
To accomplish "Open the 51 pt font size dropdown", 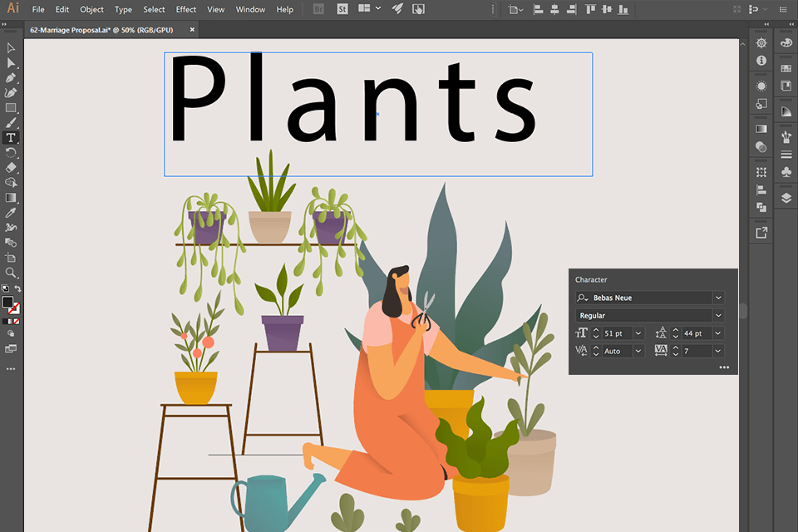I will (638, 333).
